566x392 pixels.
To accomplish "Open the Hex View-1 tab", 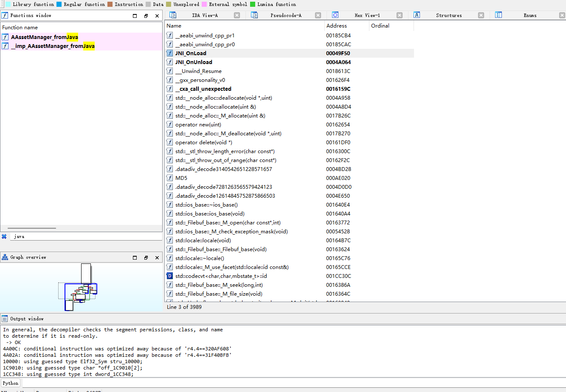I will coord(367,15).
